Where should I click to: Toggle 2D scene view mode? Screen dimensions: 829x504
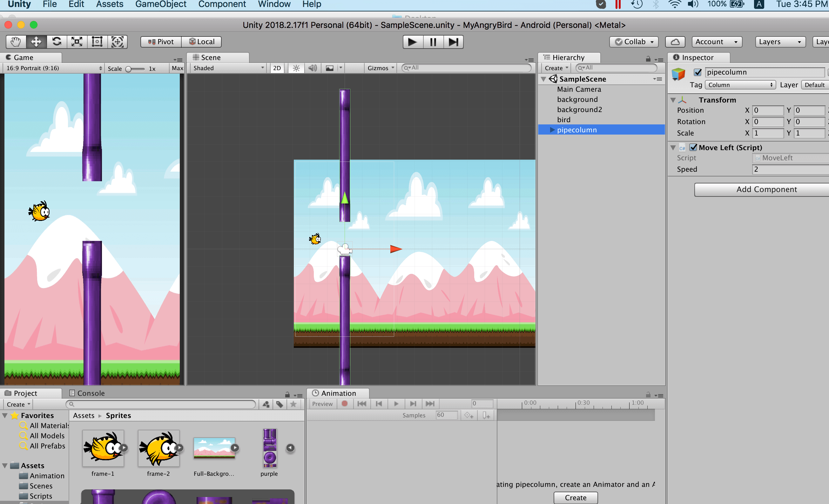click(x=277, y=68)
